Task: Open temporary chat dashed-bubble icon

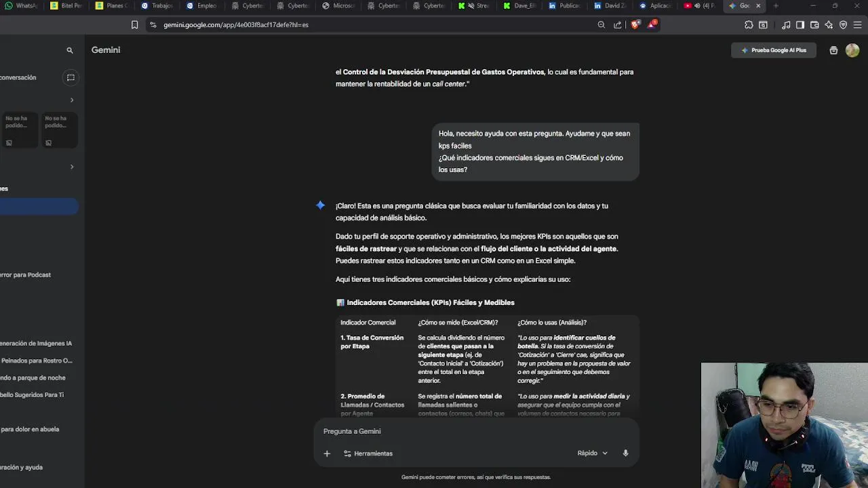Action: pyautogui.click(x=71, y=77)
